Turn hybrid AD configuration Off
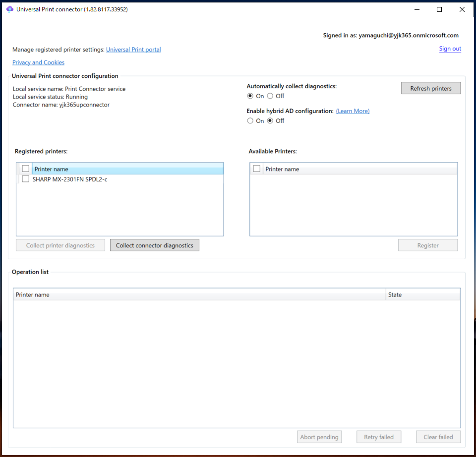The image size is (476, 457). [270, 121]
